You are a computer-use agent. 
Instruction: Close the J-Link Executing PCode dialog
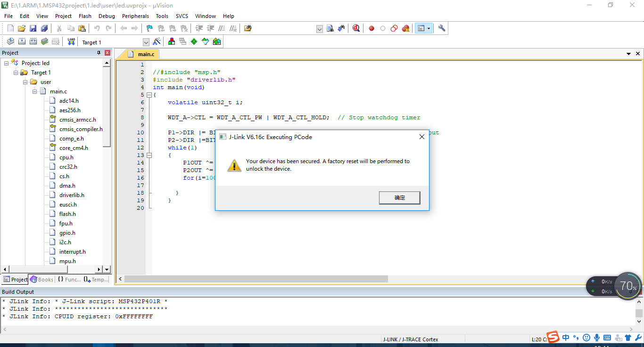422,137
